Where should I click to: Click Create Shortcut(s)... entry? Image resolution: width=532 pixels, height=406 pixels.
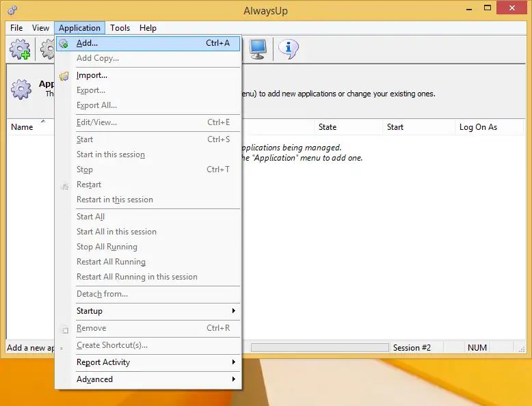[x=148, y=345]
